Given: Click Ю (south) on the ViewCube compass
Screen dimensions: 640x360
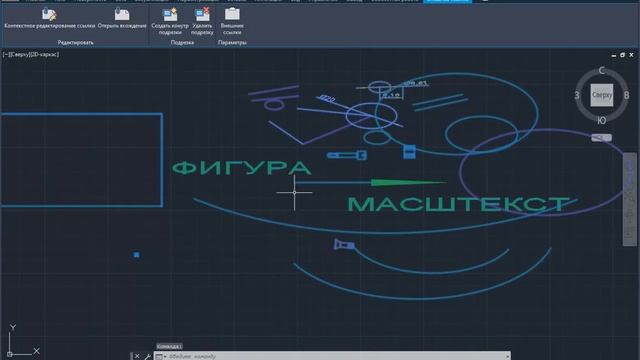Looking at the screenshot, I should [602, 120].
